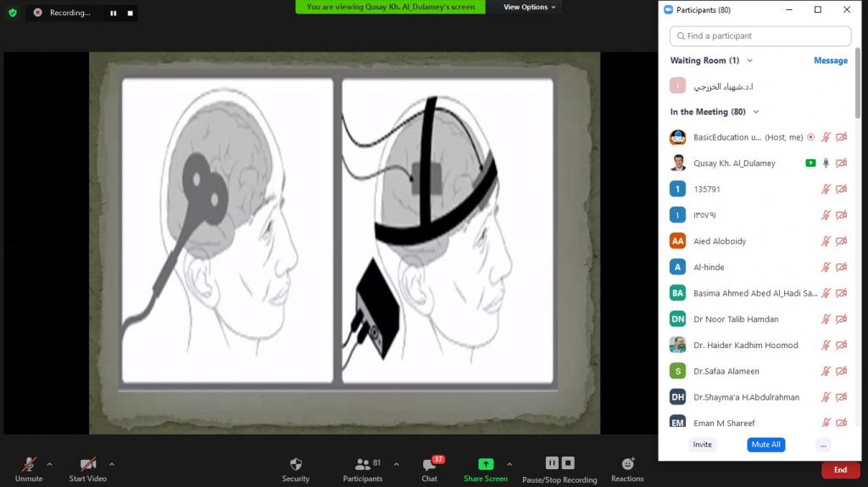This screenshot has height=487, width=868.
Task: Click the Message link for waiting room
Action: coord(830,61)
